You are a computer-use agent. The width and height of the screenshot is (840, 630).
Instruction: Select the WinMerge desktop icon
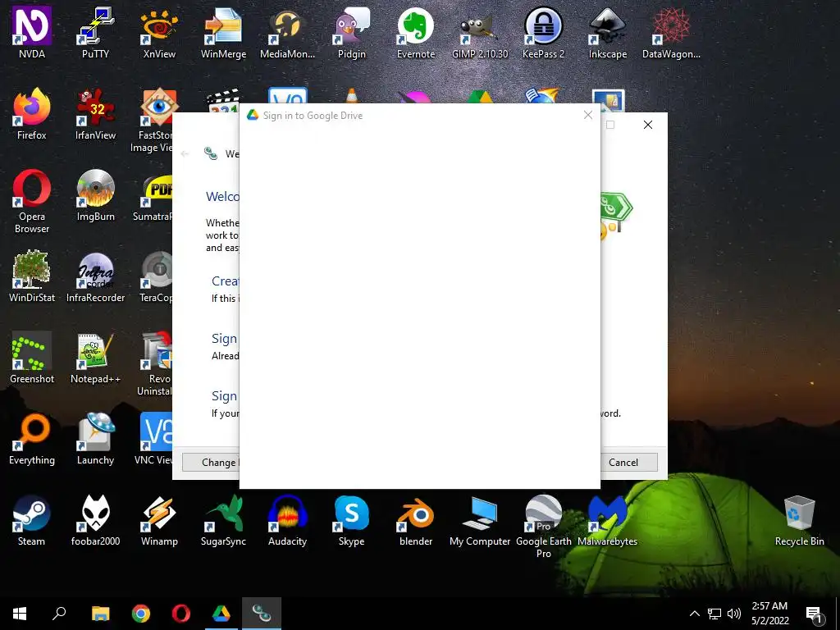223,32
